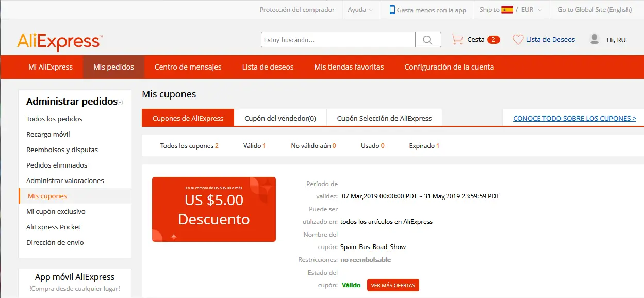Switch to Cupón del vendedor(0) tab
Image resolution: width=644 pixels, height=298 pixels.
(x=280, y=118)
